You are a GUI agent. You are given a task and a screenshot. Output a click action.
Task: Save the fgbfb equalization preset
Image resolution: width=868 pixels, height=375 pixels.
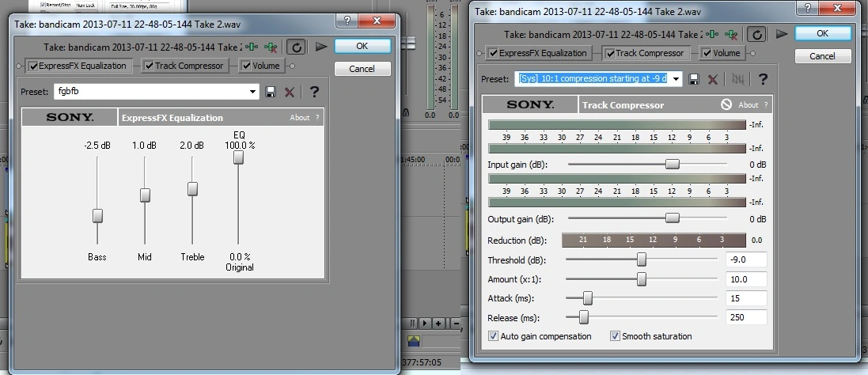[x=271, y=92]
